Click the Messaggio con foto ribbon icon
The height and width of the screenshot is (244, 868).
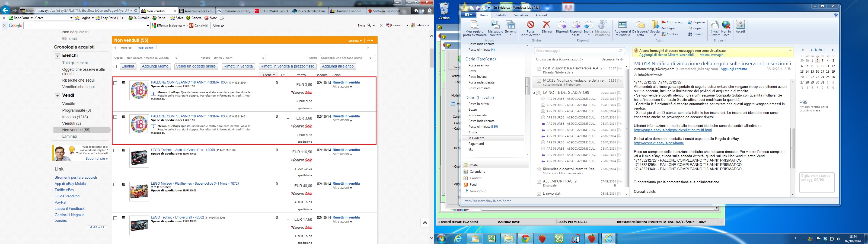click(495, 28)
